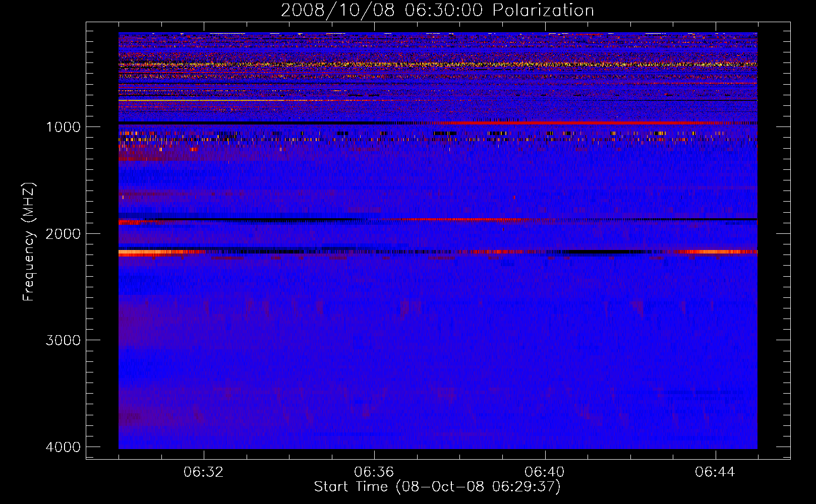
Task: Click the 1000 frequency tick label
Action: (63, 127)
